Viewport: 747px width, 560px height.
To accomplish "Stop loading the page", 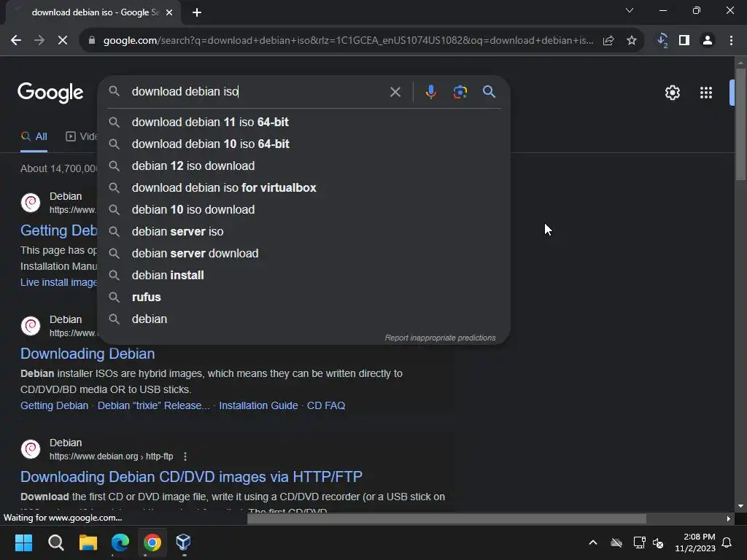I will point(63,41).
